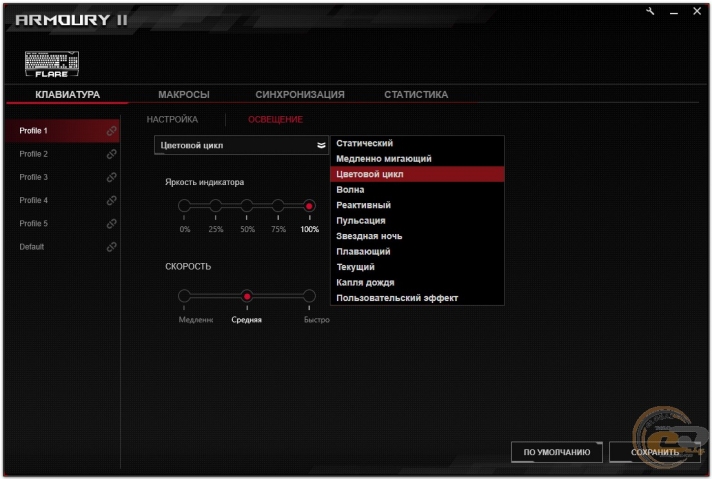Choose Волна lighting effect
712x479 pixels.
click(417, 190)
